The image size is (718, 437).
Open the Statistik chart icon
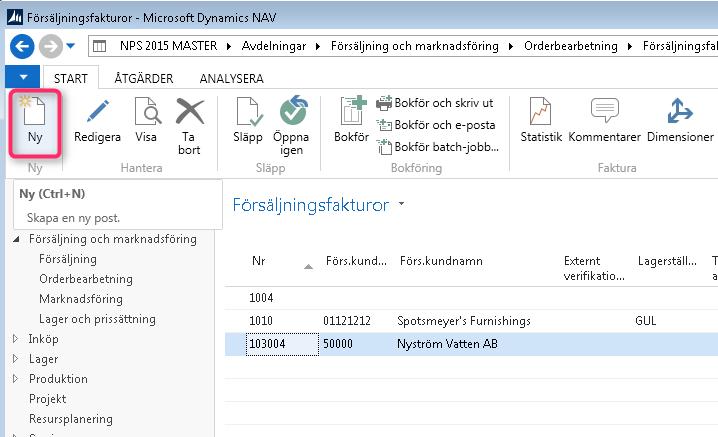pyautogui.click(x=540, y=111)
